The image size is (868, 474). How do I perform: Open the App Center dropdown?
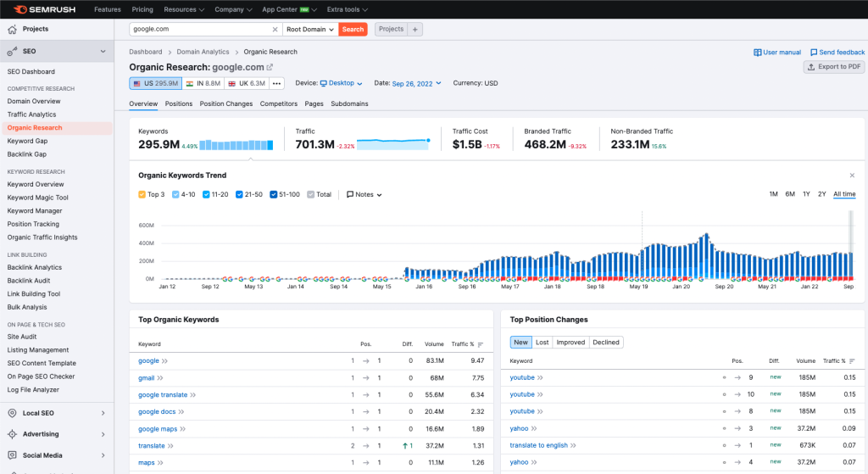pos(290,9)
